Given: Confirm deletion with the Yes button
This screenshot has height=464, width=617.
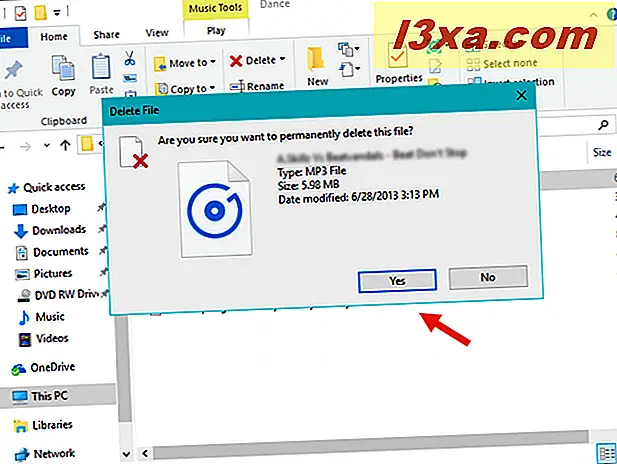Looking at the screenshot, I should 397,281.
